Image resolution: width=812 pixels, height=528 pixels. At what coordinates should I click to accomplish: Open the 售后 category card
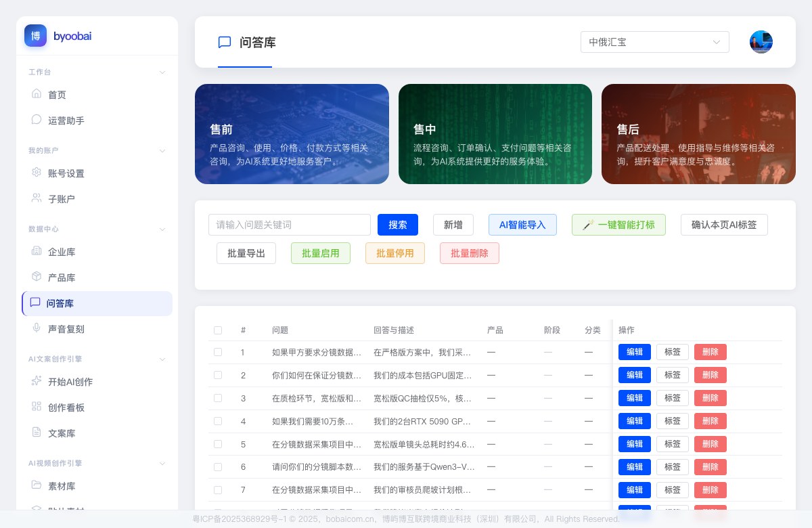tap(698, 134)
